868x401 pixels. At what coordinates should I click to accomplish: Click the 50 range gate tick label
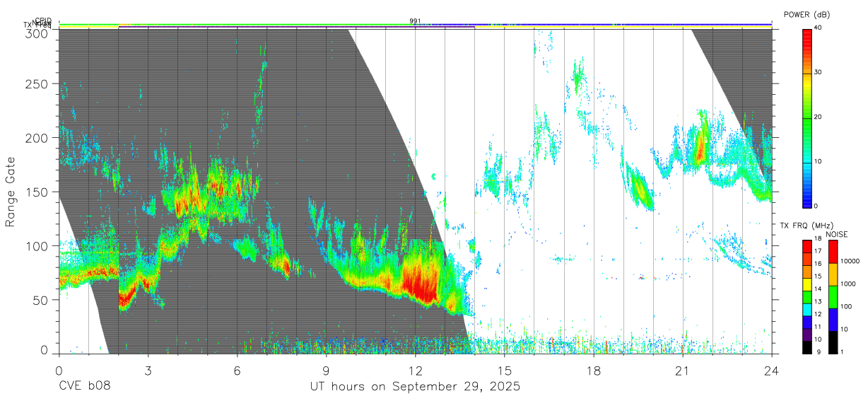(40, 299)
